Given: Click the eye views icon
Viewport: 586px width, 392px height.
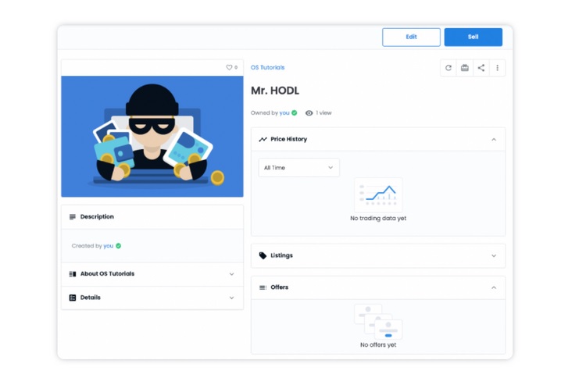Looking at the screenshot, I should pyautogui.click(x=309, y=113).
